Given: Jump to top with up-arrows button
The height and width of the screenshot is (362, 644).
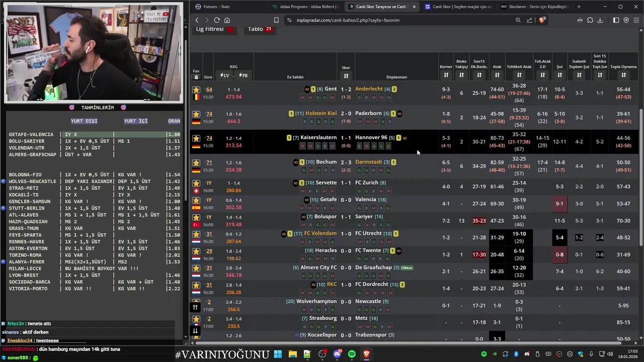Looking at the screenshot, I should point(195,307).
